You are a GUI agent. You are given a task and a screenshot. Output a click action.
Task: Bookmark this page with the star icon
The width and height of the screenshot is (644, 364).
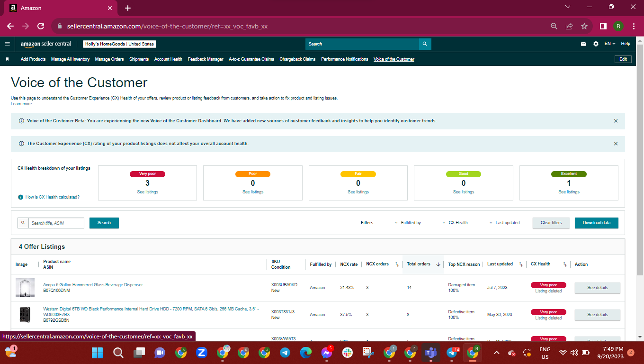tap(584, 26)
